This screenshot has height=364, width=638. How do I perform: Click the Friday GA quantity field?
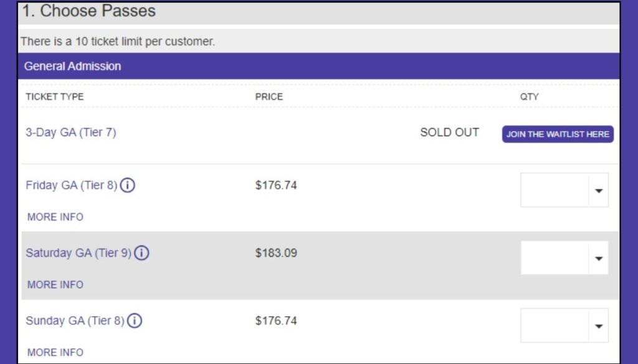(x=564, y=190)
